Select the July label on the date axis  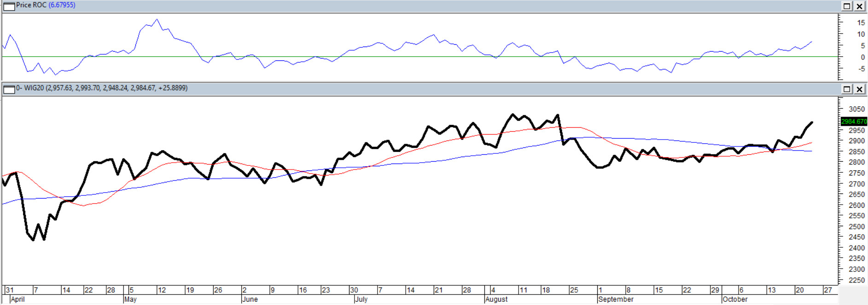(x=361, y=299)
